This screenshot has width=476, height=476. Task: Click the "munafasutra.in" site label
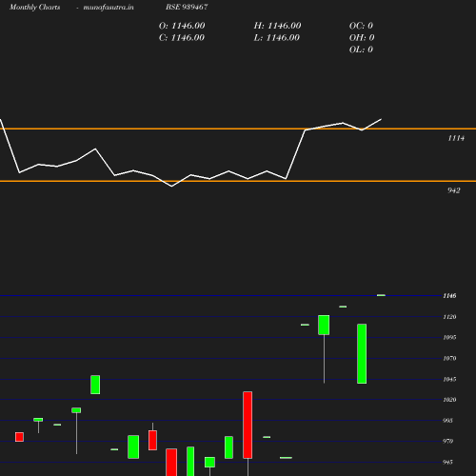[109, 8]
